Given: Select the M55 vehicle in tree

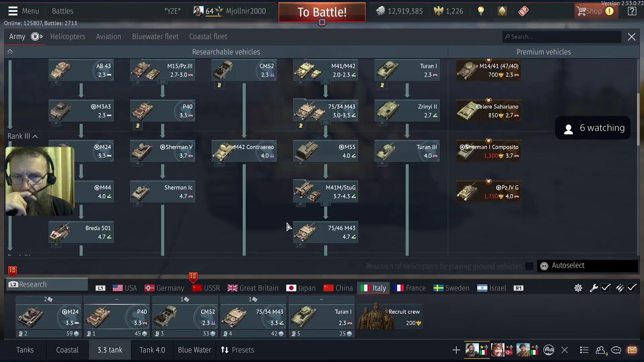Looking at the screenshot, I should (326, 151).
